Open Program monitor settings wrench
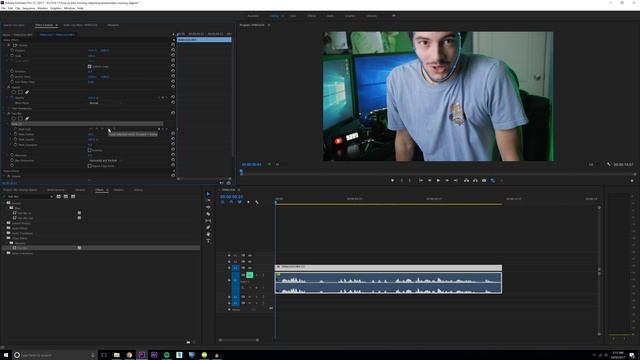The width and height of the screenshot is (640, 360). point(609,164)
